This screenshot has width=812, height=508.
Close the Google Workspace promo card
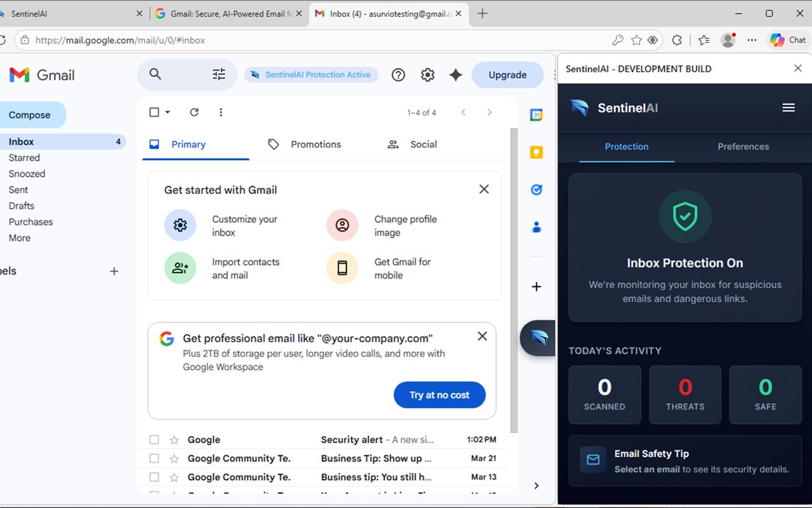[482, 337]
